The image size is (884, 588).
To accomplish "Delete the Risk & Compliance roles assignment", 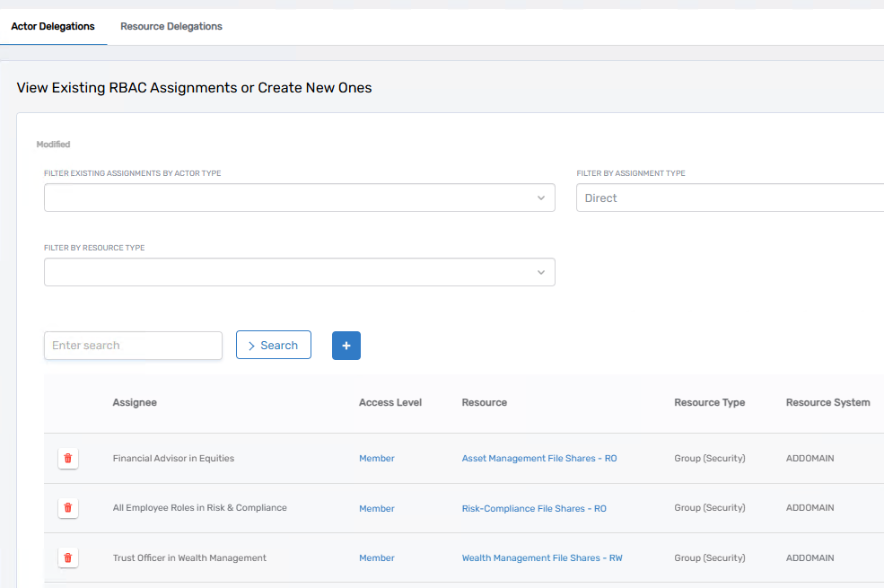I will [x=67, y=508].
